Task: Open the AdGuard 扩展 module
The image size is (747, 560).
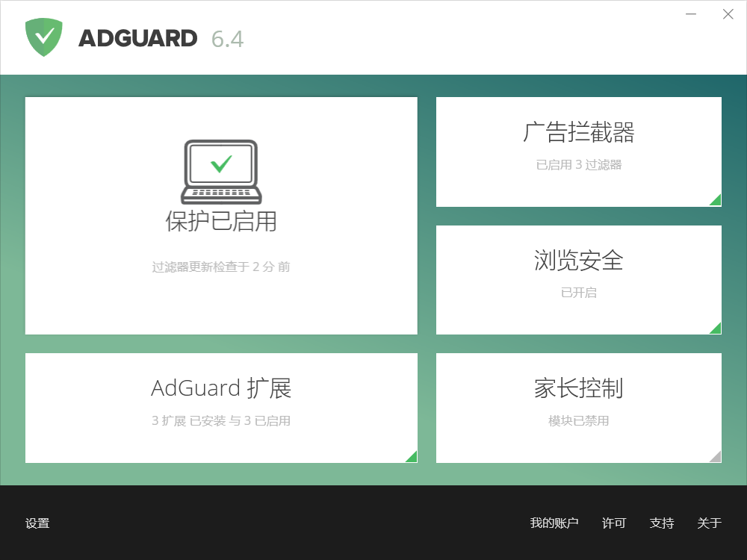Action: 221,408
